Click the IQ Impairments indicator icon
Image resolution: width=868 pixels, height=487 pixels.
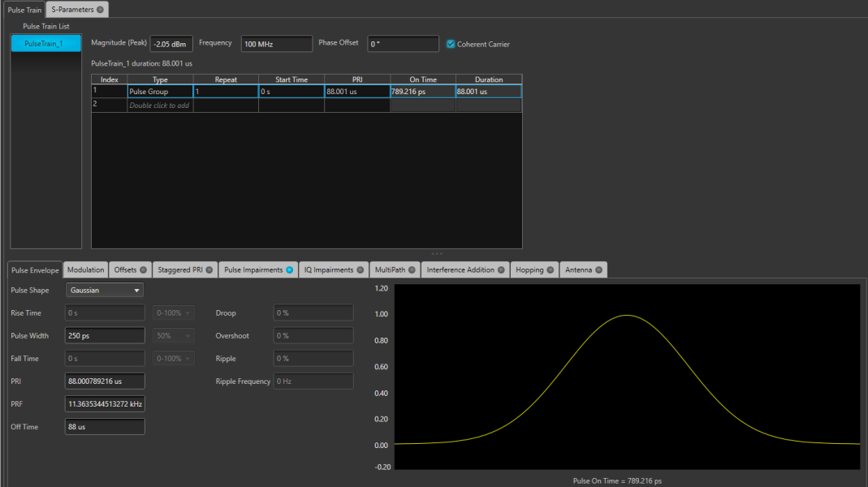click(361, 269)
